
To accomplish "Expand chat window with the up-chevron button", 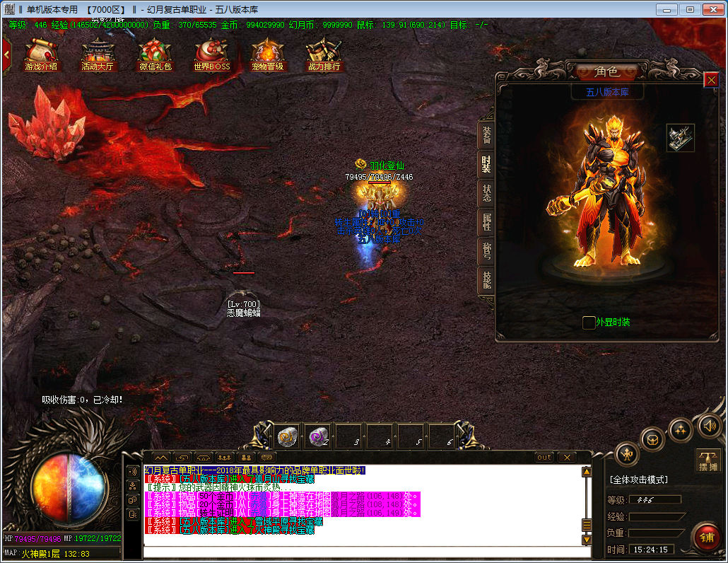I will (x=161, y=458).
